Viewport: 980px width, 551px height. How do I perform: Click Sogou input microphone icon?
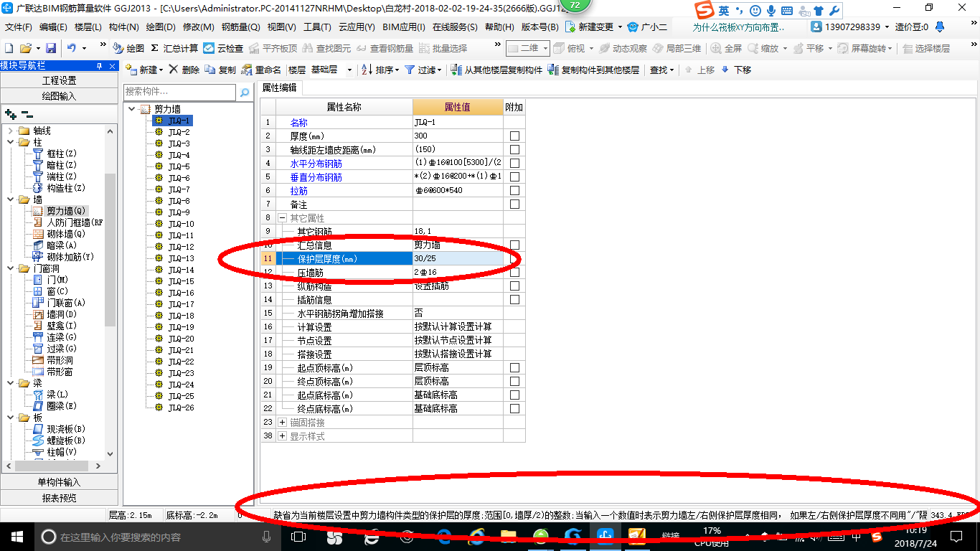(771, 11)
